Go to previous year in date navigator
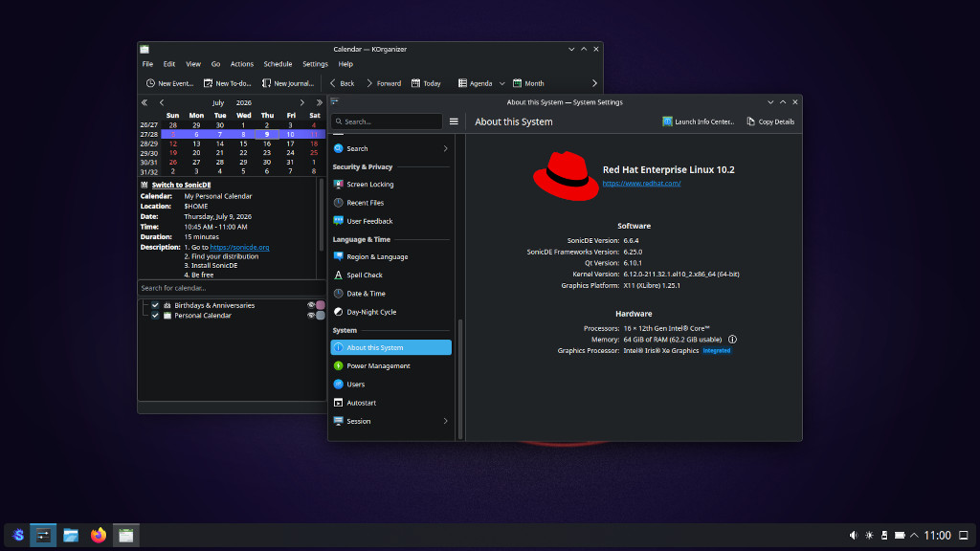The width and height of the screenshot is (980, 551). 145,102
